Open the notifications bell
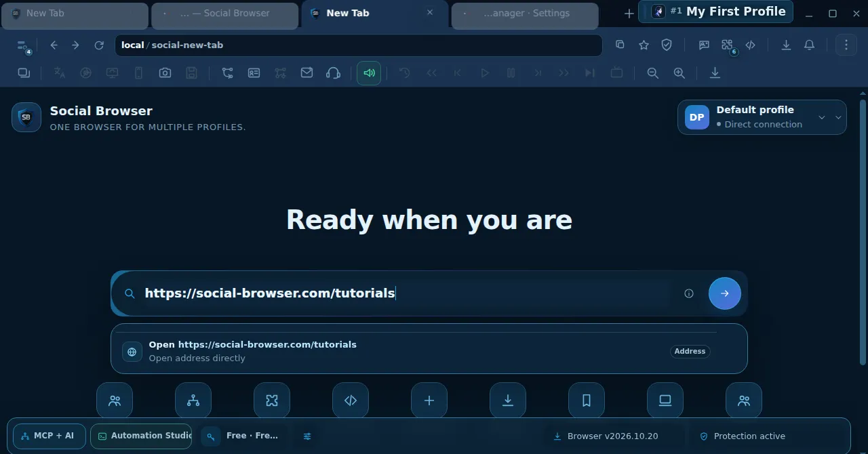 coord(809,45)
